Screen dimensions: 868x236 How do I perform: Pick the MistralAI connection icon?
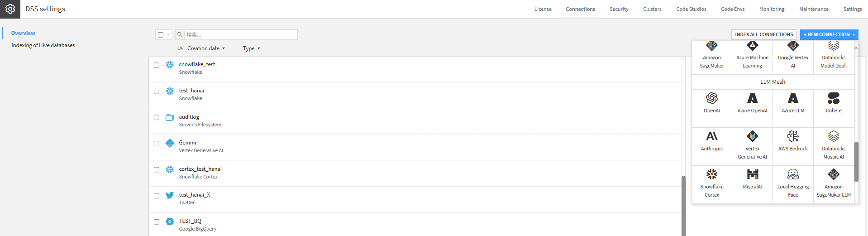tap(752, 174)
